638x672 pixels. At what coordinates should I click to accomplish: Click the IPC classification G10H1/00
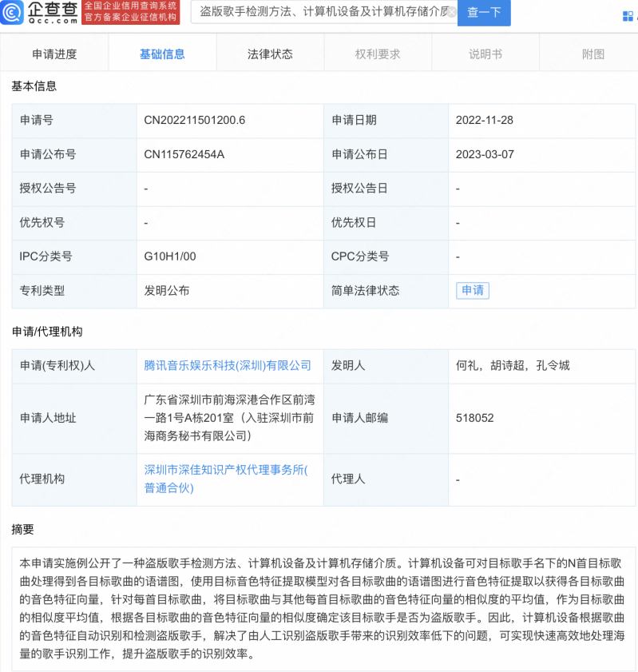click(170, 256)
